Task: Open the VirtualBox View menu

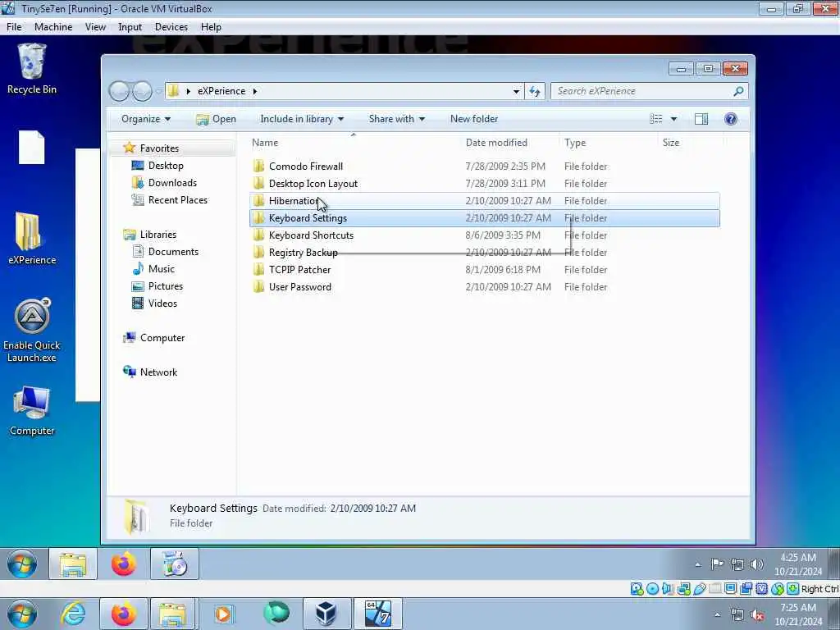Action: (95, 27)
